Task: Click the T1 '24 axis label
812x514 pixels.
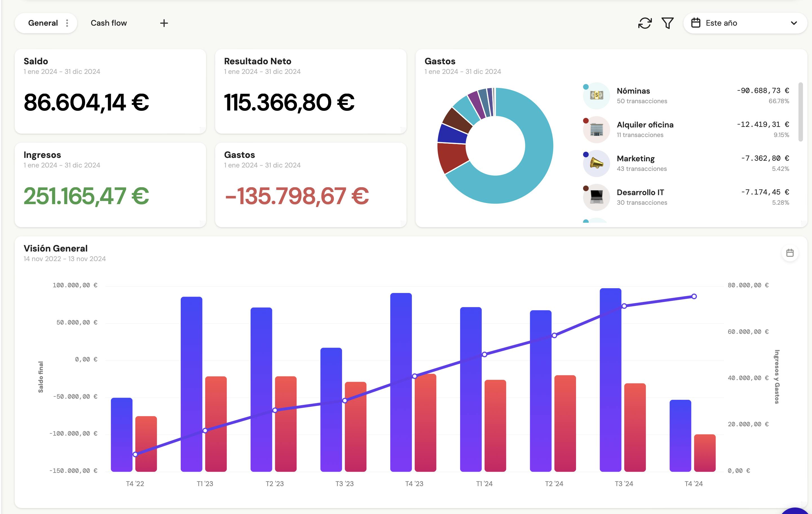Action: click(484, 484)
